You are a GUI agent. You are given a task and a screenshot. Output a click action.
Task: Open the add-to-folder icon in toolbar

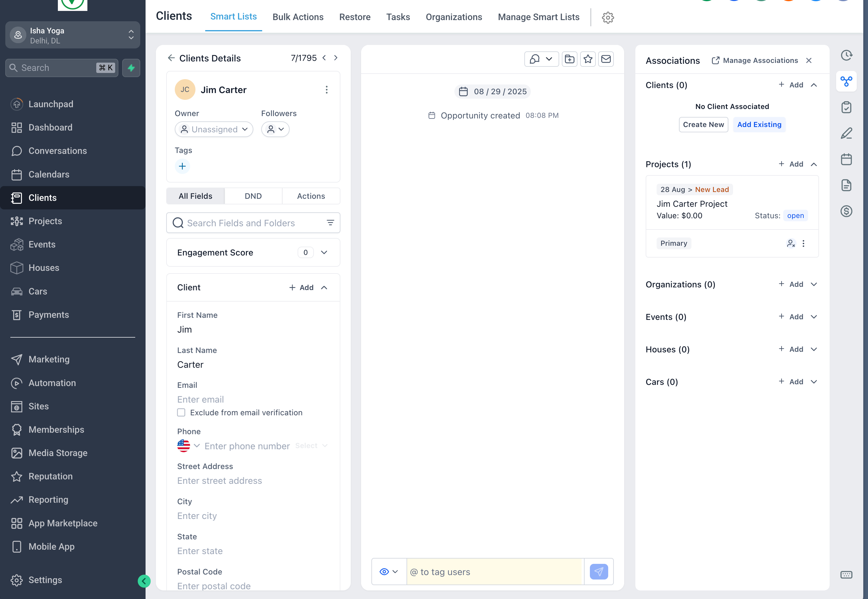570,59
